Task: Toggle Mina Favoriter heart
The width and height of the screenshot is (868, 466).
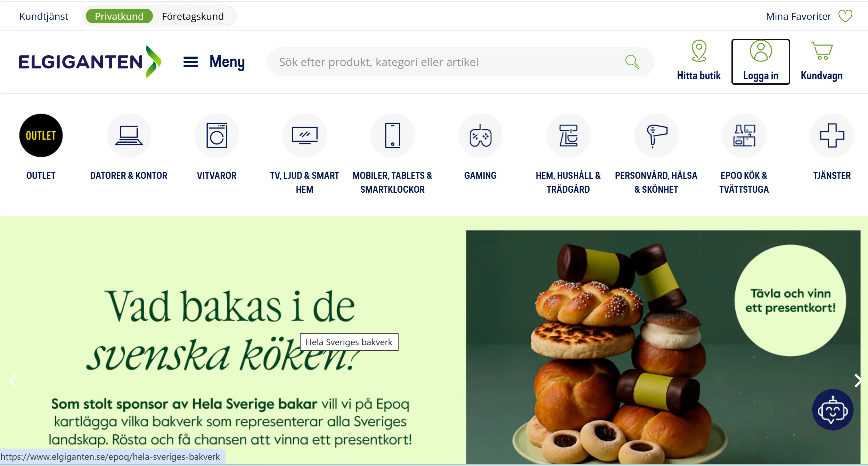Action: coord(845,16)
